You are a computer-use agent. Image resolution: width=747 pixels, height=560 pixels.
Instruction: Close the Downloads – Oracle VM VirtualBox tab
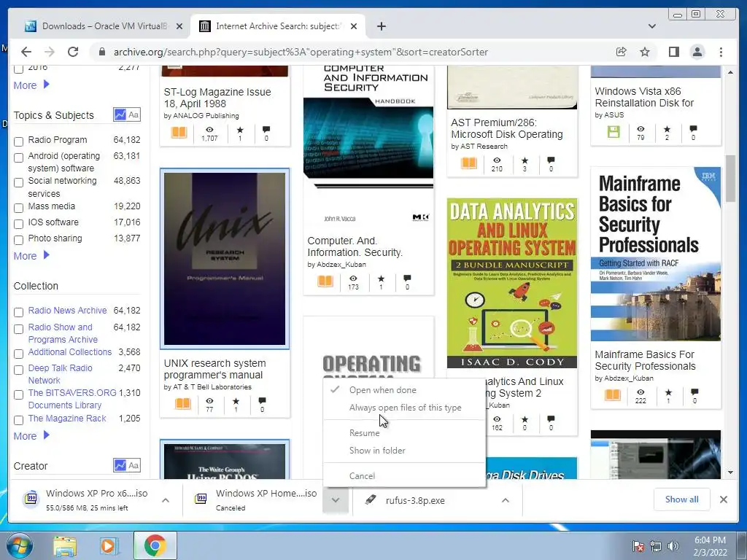(x=179, y=26)
